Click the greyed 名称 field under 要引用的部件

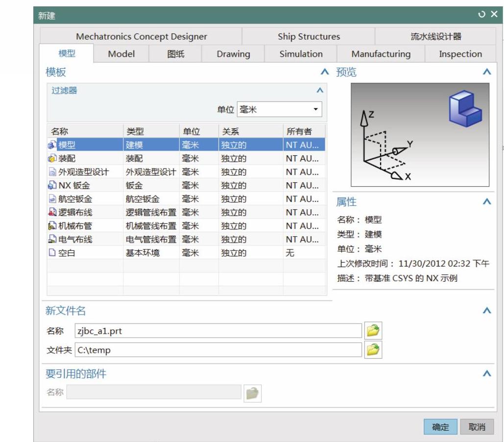click(x=154, y=392)
